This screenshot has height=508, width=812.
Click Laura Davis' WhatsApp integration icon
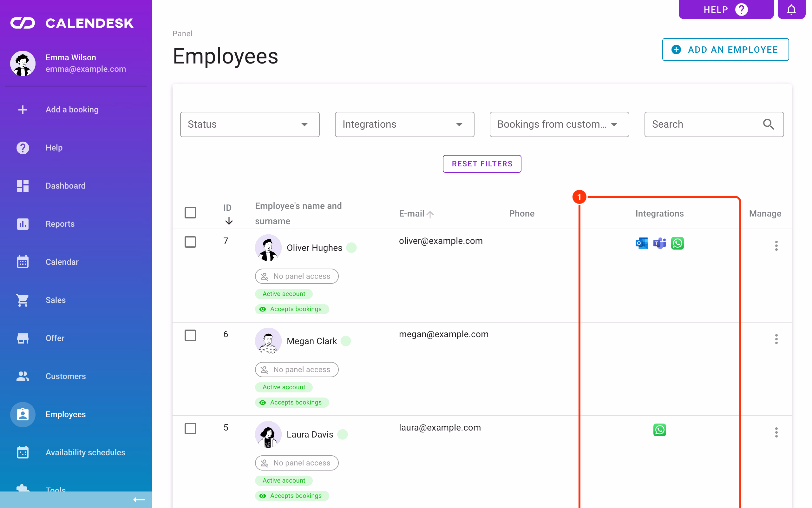tap(659, 430)
